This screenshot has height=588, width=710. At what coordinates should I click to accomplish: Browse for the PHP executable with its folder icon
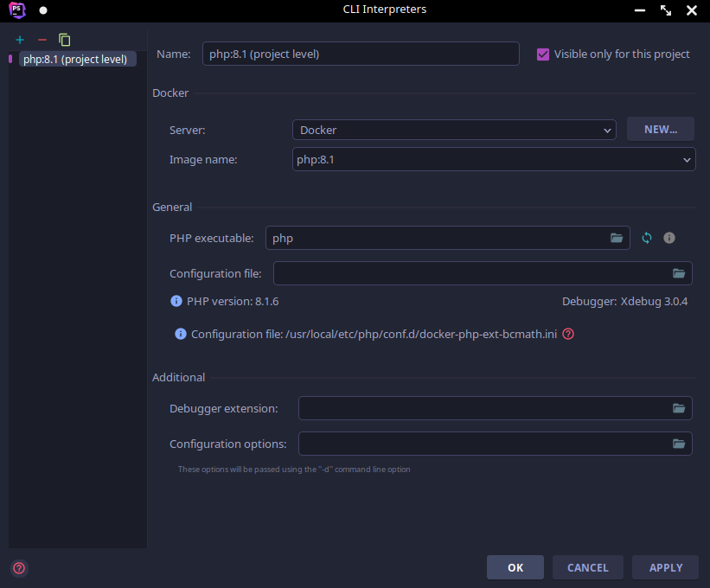click(x=617, y=238)
